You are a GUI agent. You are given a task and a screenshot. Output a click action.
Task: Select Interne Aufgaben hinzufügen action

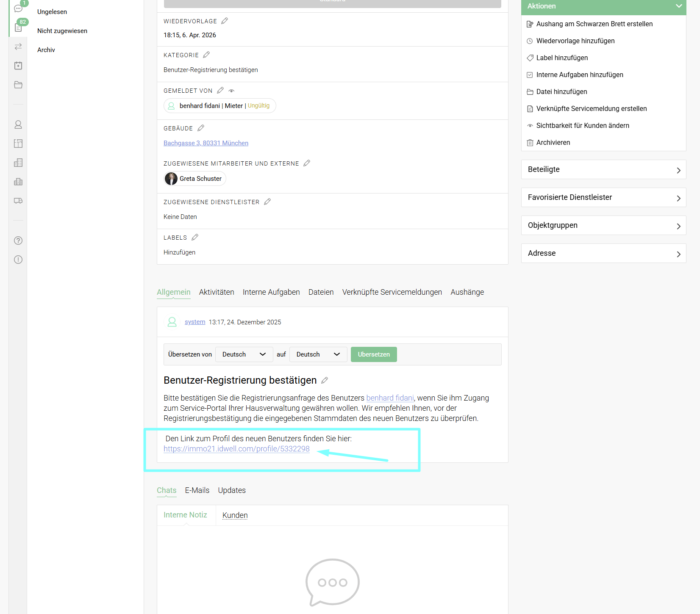click(x=579, y=75)
